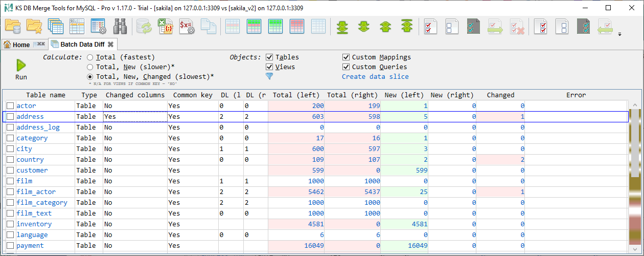Screen dimensions: 644x256
Task: Click the copy documents icon
Action: [x=208, y=26]
